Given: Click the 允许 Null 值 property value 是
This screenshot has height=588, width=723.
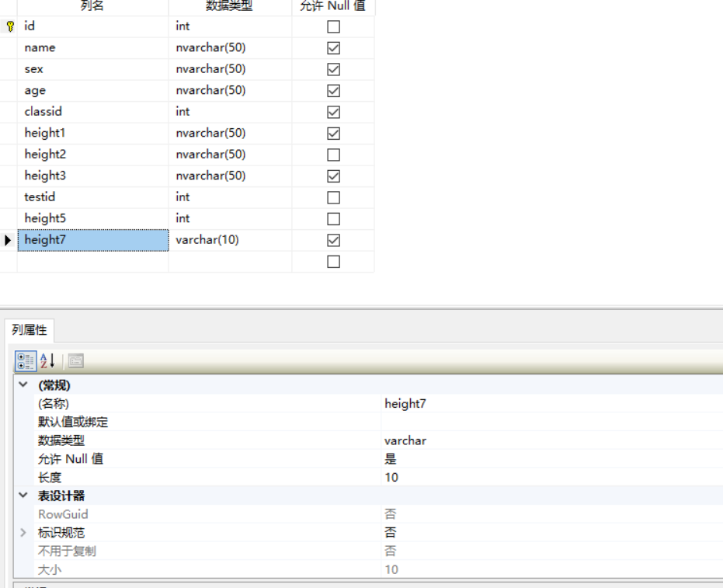Looking at the screenshot, I should point(552,459).
